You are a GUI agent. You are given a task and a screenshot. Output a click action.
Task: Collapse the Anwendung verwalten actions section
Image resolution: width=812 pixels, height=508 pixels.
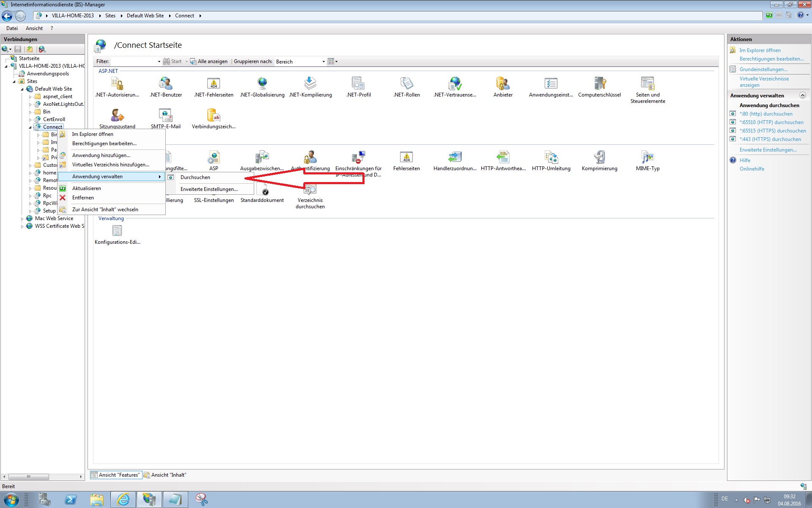pyautogui.click(x=802, y=96)
